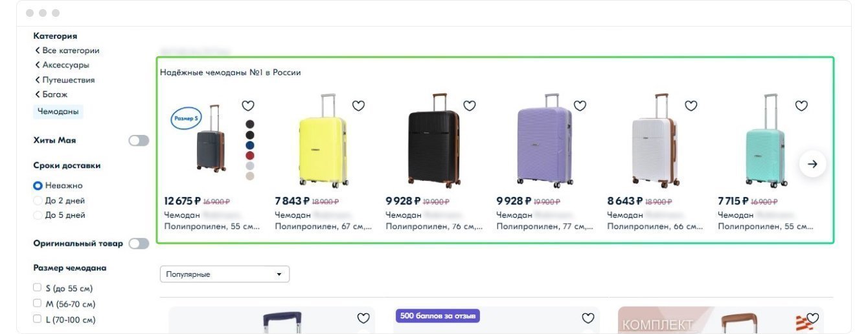Viewport: 868px width, 334px height.
Task: Click heart icon on purple suitcase
Action: point(580,106)
